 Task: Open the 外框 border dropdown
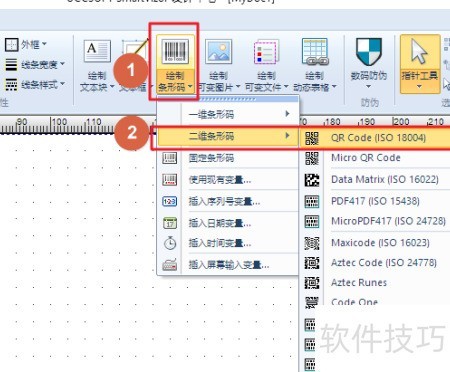point(44,44)
